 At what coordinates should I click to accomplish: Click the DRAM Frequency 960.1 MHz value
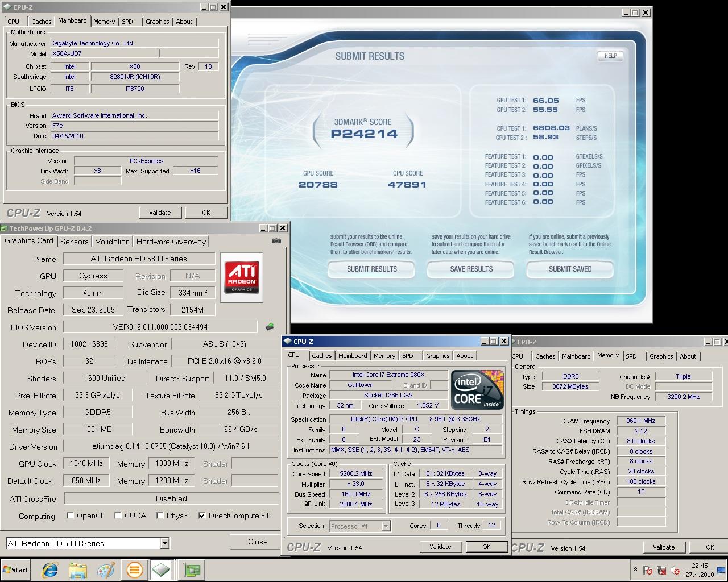pos(641,421)
